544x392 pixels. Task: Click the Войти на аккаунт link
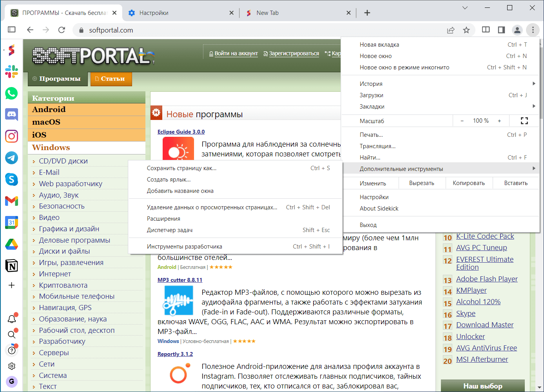click(236, 54)
